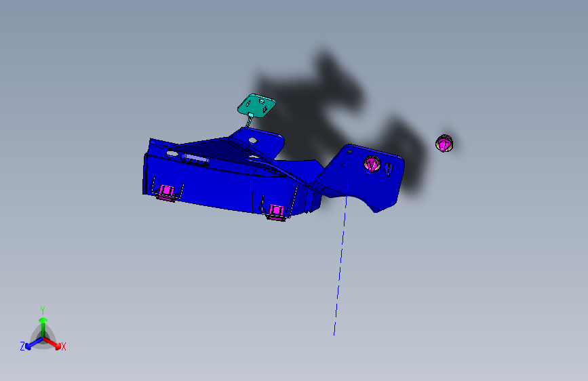
Task: Select the right magenta clip under the housing
Action: pyautogui.click(x=277, y=212)
